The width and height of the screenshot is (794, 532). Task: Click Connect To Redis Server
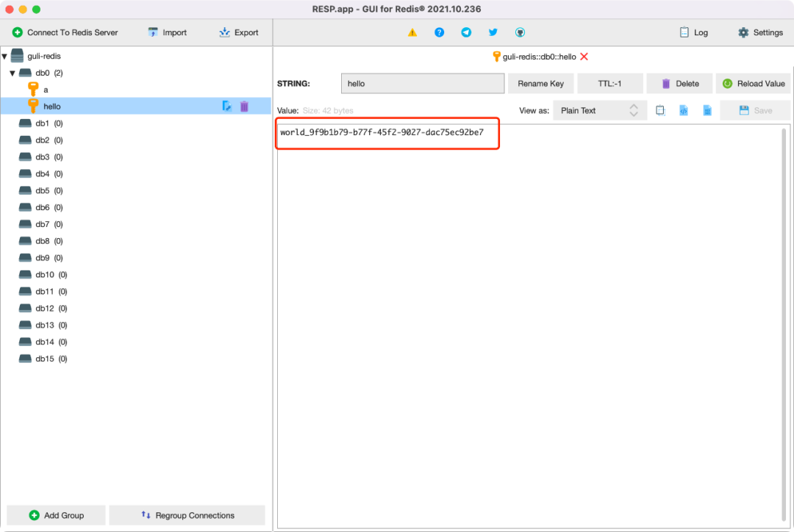tap(65, 32)
